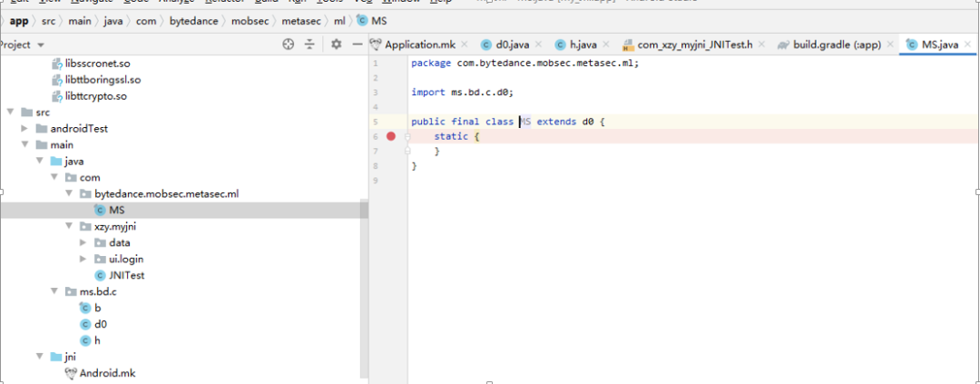The image size is (980, 384).
Task: Switch to the Application.mk tab
Action: [x=419, y=44]
